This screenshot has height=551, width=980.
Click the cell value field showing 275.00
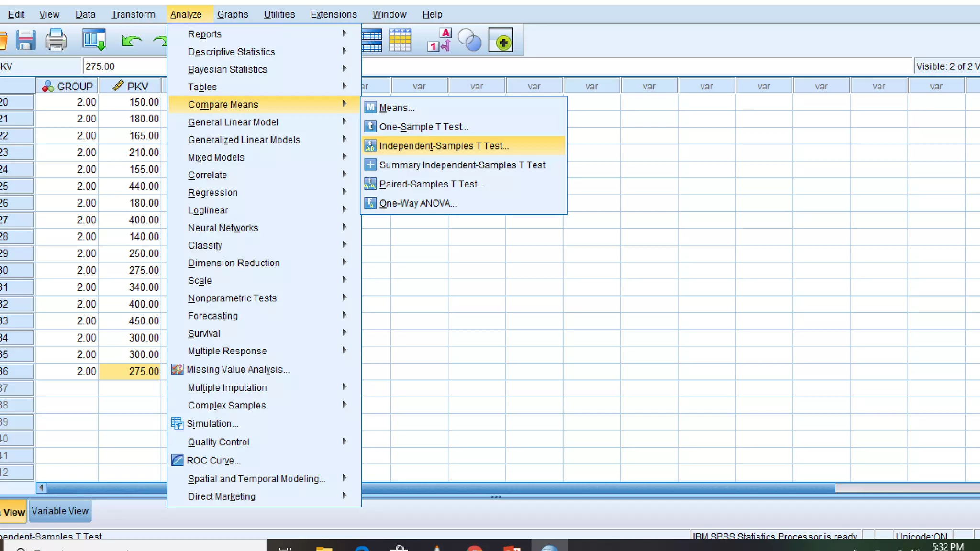(124, 66)
